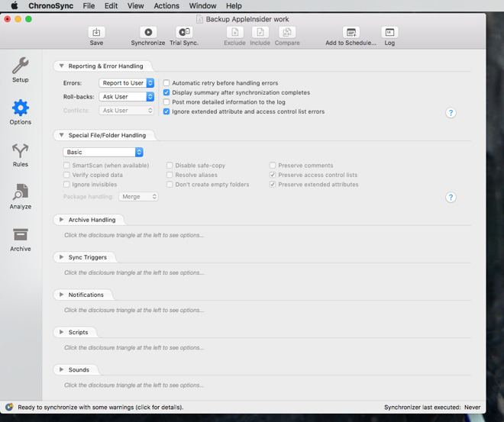Viewport: 504px width, 422px height.
Task: Open Package handling Merge dropdown
Action: click(138, 197)
